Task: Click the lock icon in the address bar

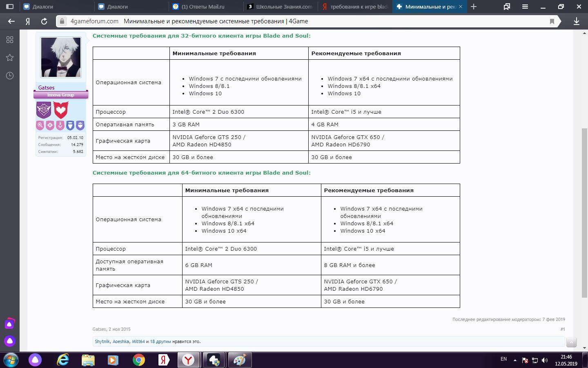Action: tap(62, 21)
